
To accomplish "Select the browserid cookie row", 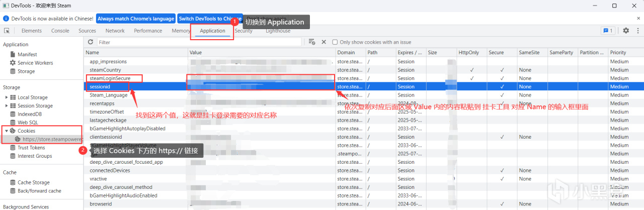I will coord(364,203).
